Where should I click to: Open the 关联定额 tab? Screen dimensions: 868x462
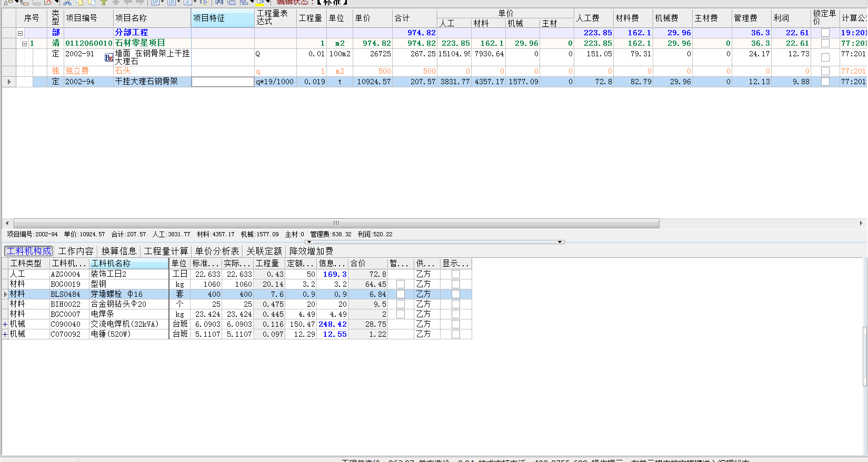(264, 252)
